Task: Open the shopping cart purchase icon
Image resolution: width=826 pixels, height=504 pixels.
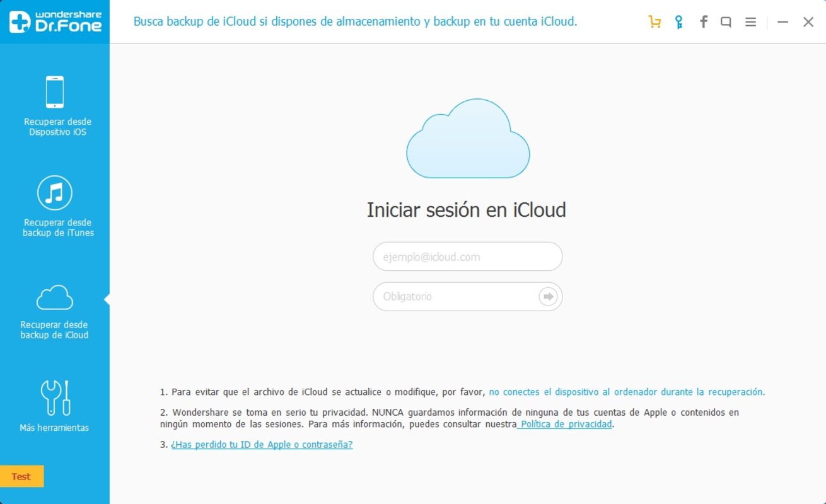Action: point(654,22)
